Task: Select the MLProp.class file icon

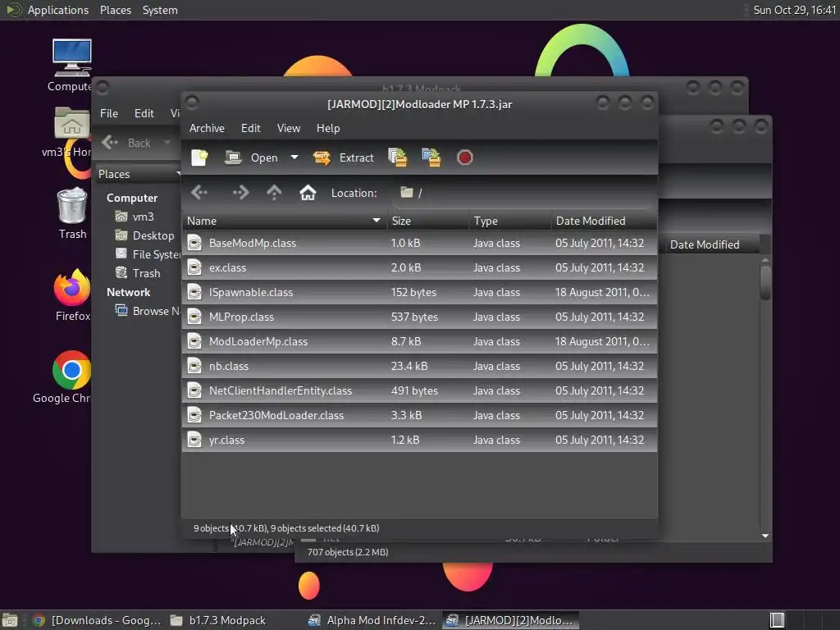Action: coord(194,317)
